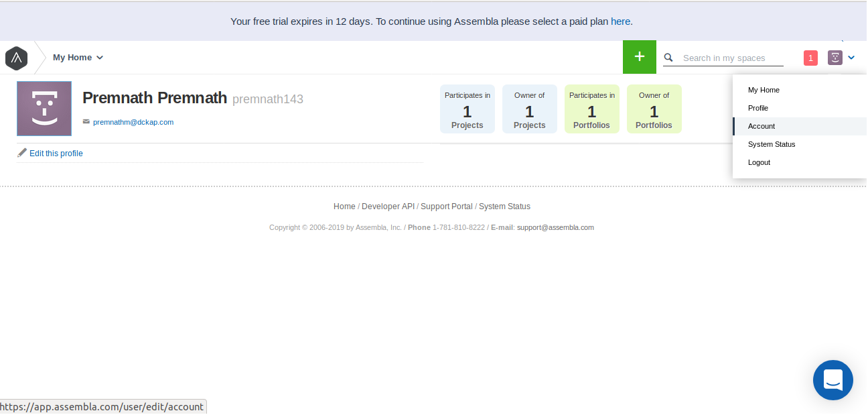Choose Account in user menu
Screen dimensions: 868x415
(800, 126)
